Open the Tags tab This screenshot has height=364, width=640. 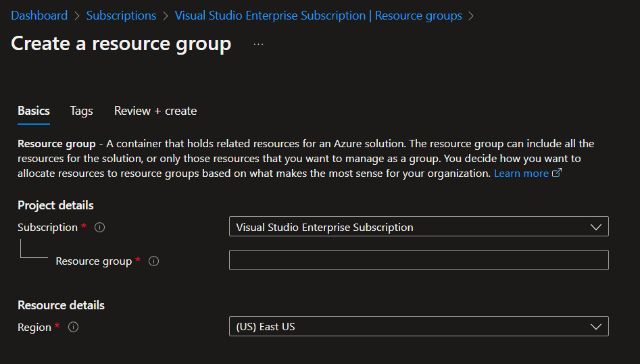pos(82,111)
